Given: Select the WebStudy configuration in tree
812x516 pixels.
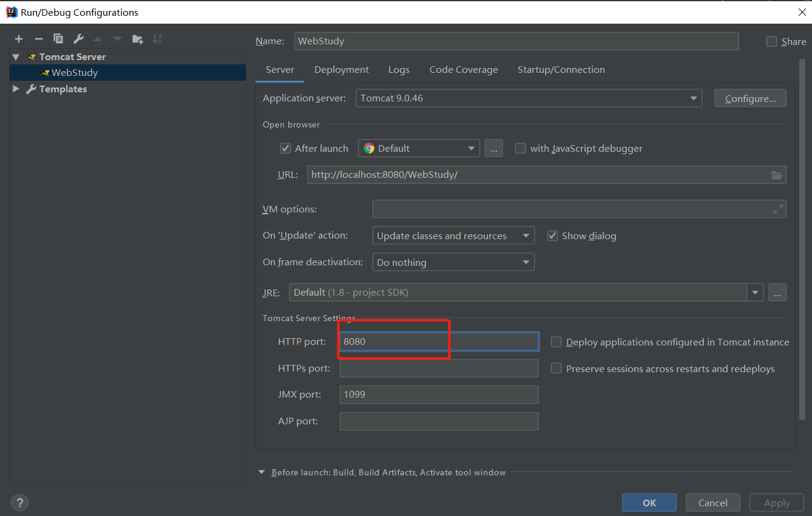Looking at the screenshot, I should click(x=127, y=72).
